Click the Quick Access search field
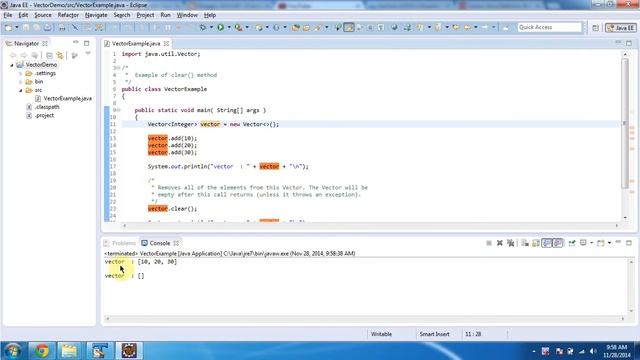640x360 pixels. click(x=549, y=27)
